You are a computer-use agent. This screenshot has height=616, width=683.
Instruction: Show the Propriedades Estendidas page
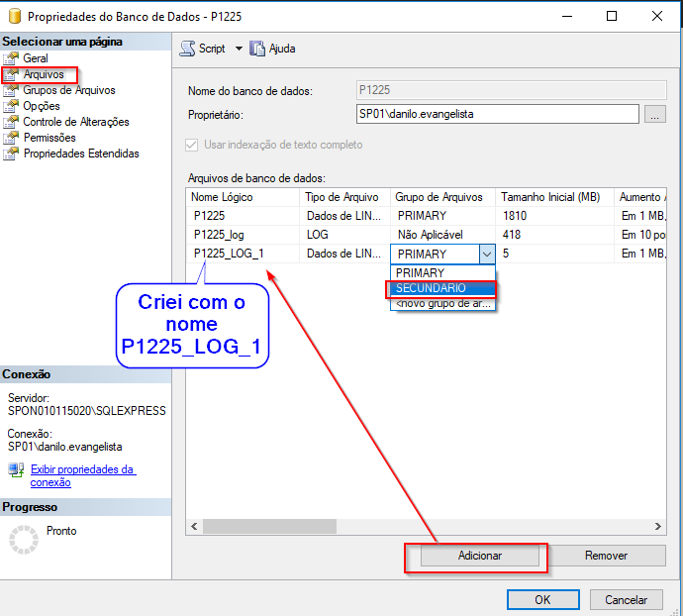coord(81,154)
